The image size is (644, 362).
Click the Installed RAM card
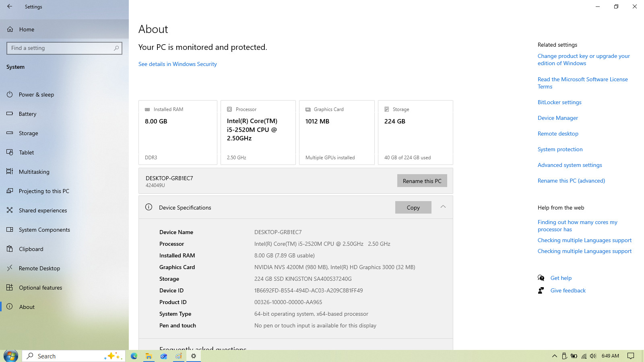178,132
